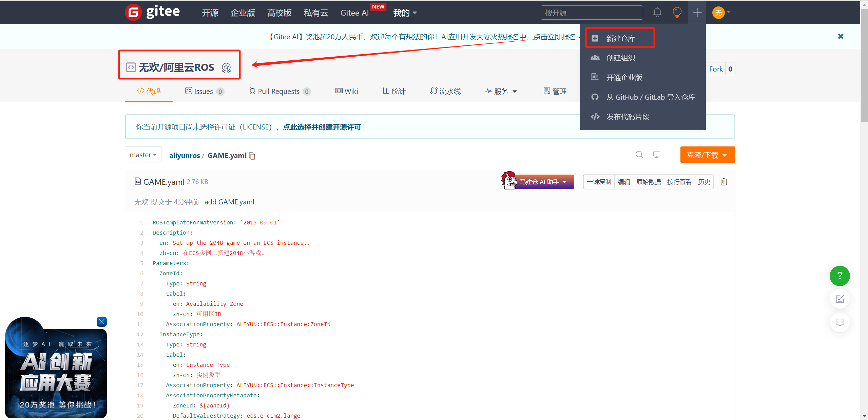Click the 按行查看 button
This screenshot has width=868, height=420.
(679, 182)
